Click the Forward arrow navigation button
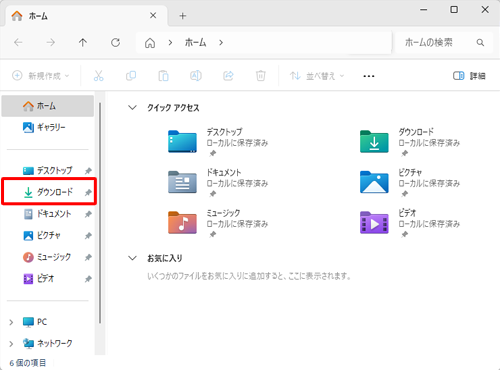Screen dimensions: 500x370 pyautogui.click(x=51, y=42)
